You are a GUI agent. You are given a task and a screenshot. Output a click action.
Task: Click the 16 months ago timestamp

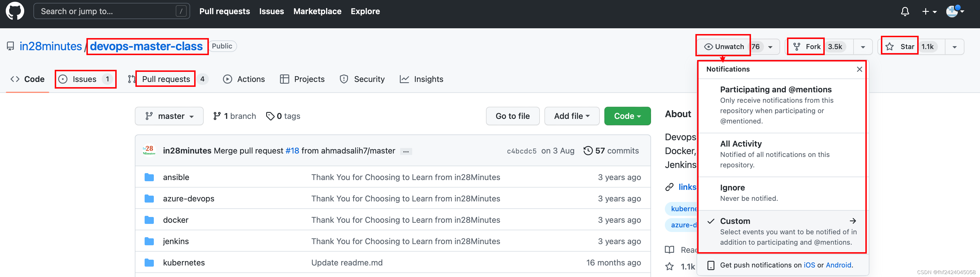[613, 263]
